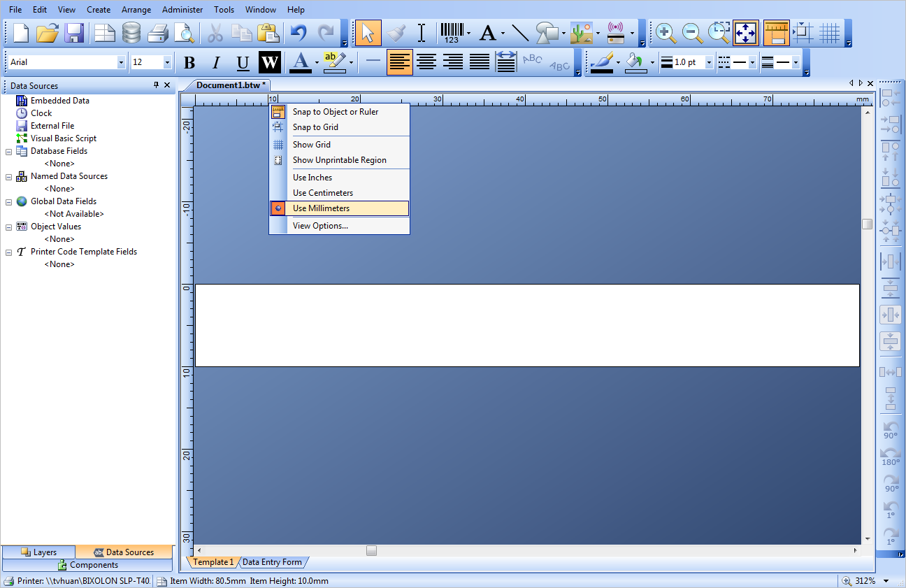Select the text creation tool A
Screen dimensions: 906x588
[488, 33]
